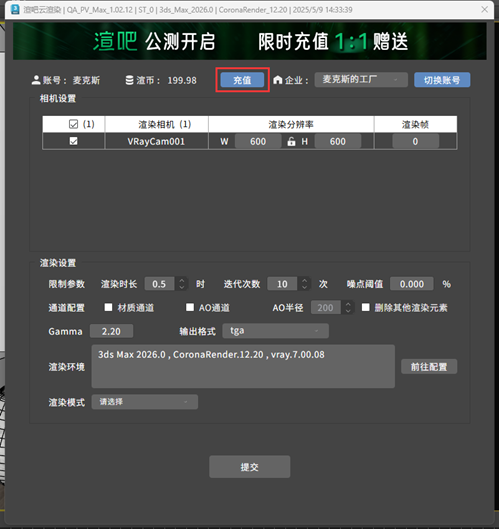499x529 pixels.
Task: Click the width W 600 field
Action: click(258, 141)
